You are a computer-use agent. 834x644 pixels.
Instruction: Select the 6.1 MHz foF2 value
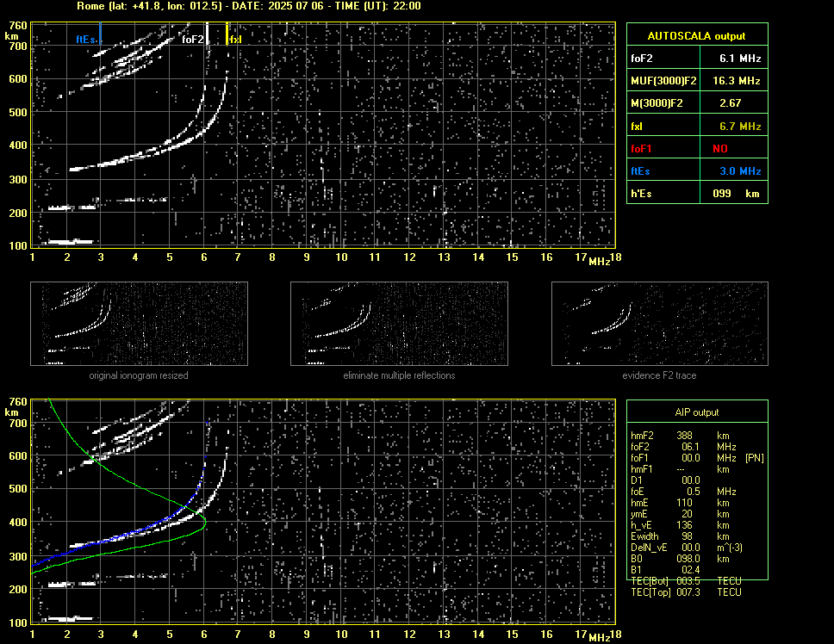pyautogui.click(x=740, y=59)
